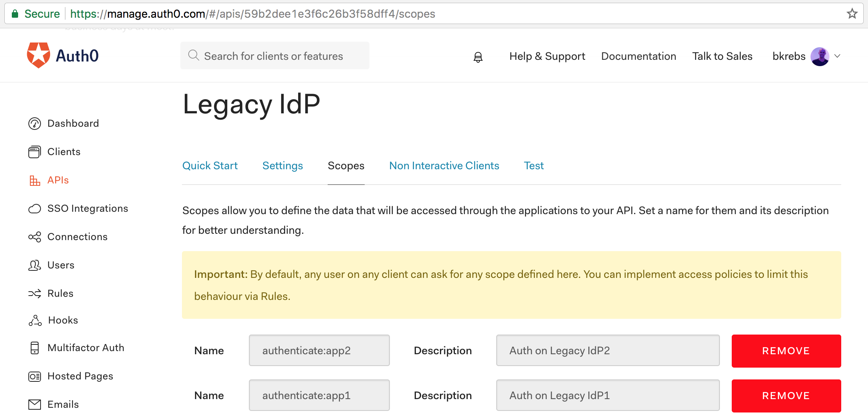Image resolution: width=868 pixels, height=418 pixels.
Task: Open the Non Interactive Clients tab
Action: (x=444, y=166)
